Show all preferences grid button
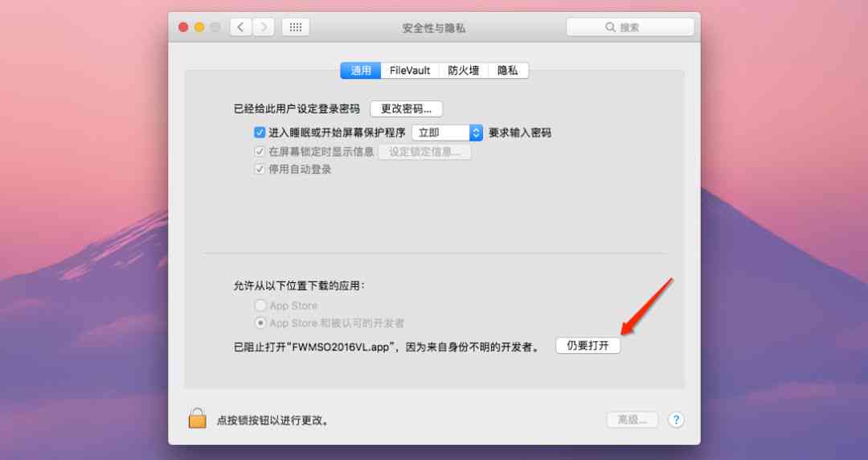The height and width of the screenshot is (460, 868). coord(296,27)
